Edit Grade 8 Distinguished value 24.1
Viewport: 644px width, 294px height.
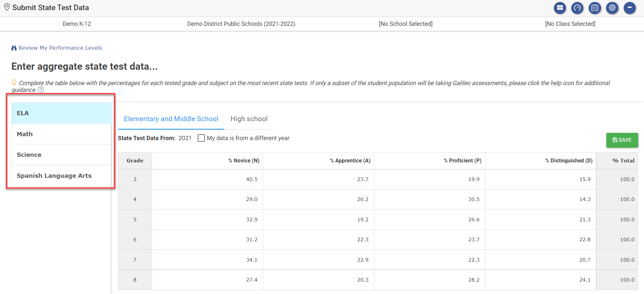[540, 280]
